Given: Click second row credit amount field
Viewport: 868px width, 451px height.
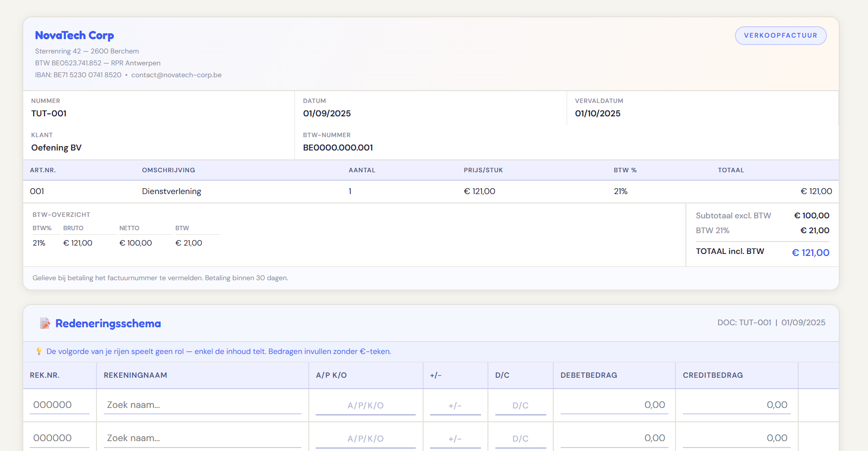Looking at the screenshot, I should click(736, 438).
